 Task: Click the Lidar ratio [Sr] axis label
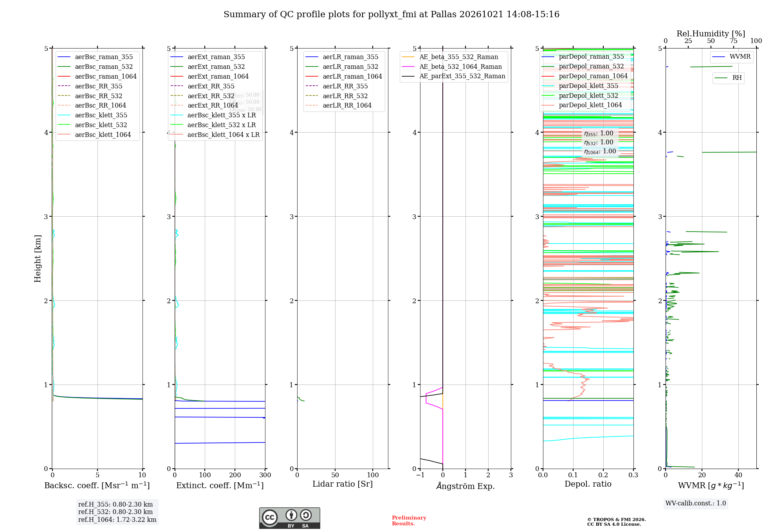tap(343, 484)
